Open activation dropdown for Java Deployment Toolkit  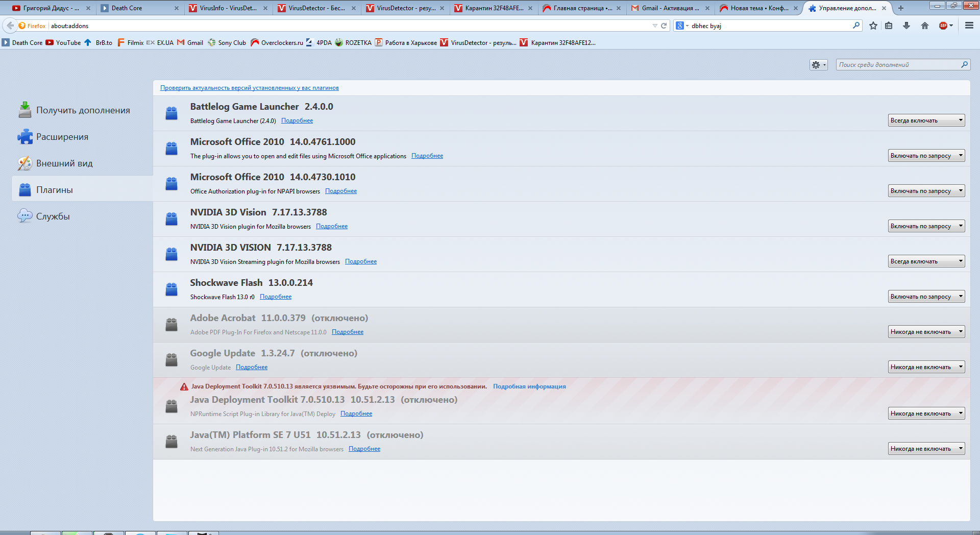(926, 414)
